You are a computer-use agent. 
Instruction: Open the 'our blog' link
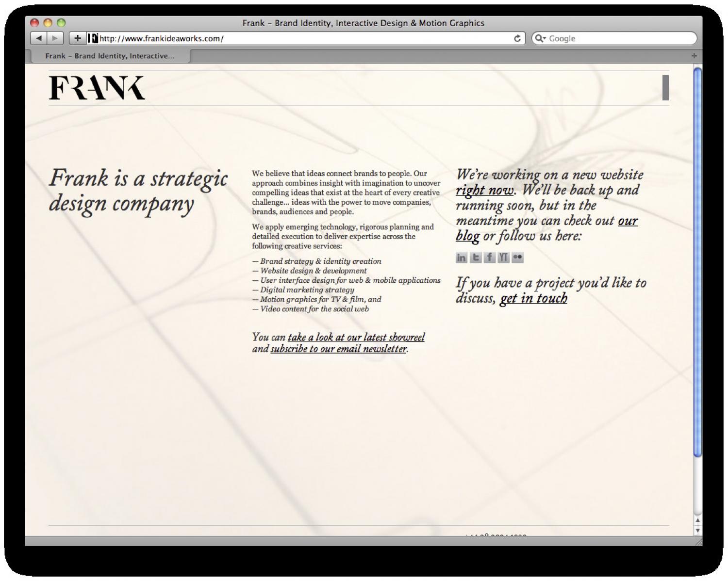(627, 221)
